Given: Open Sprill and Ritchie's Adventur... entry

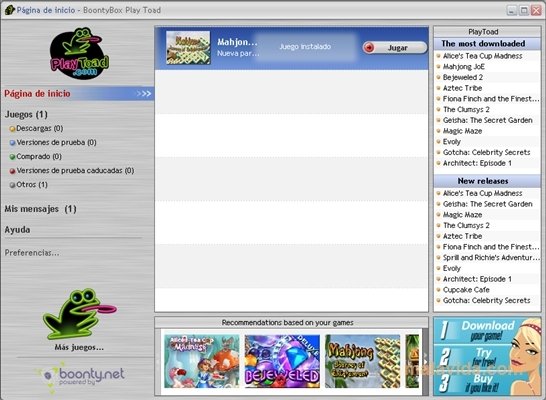Looking at the screenshot, I should tap(491, 258).
